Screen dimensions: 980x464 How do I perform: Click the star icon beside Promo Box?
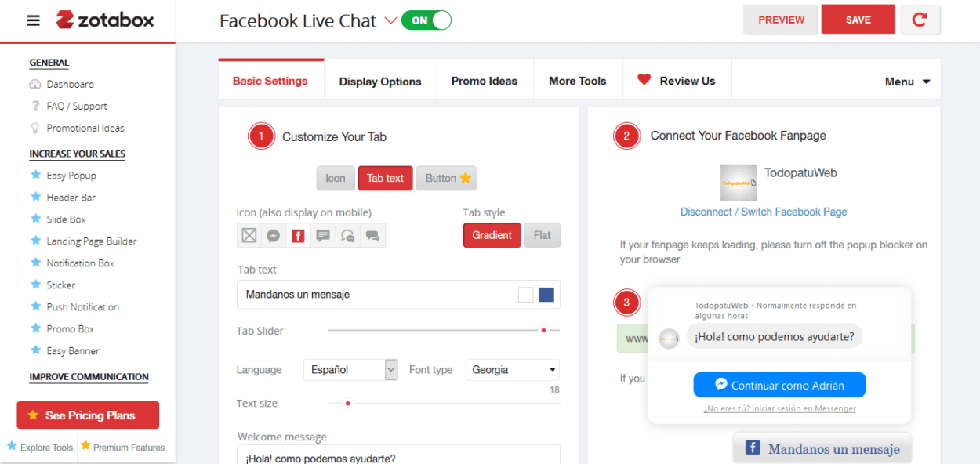(x=35, y=328)
